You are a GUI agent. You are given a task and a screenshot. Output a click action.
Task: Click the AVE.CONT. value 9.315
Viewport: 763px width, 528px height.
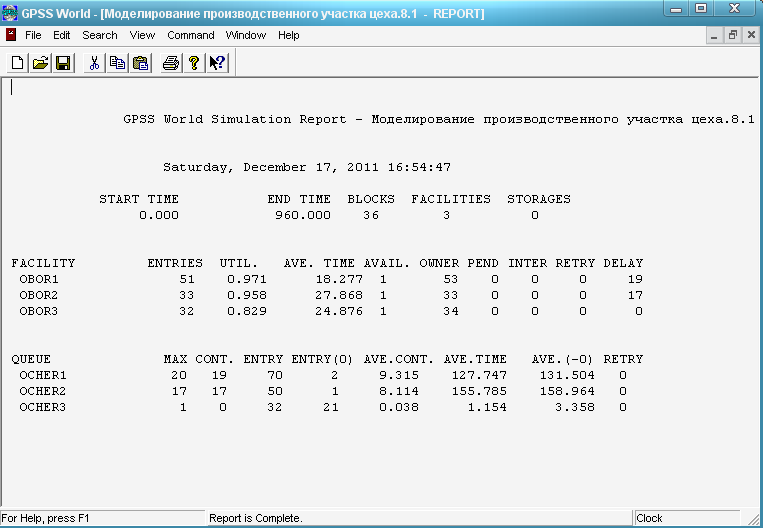[x=399, y=375]
